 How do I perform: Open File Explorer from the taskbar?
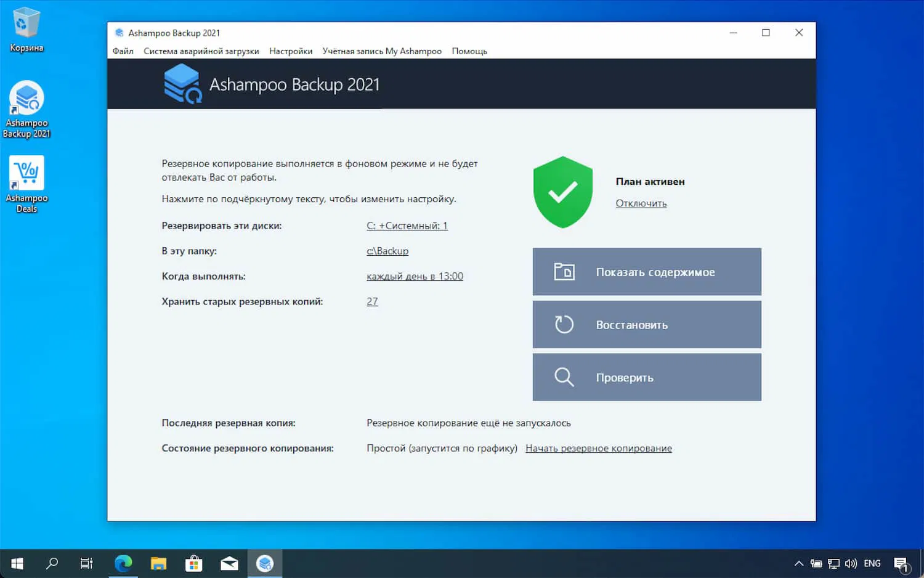[x=158, y=563]
